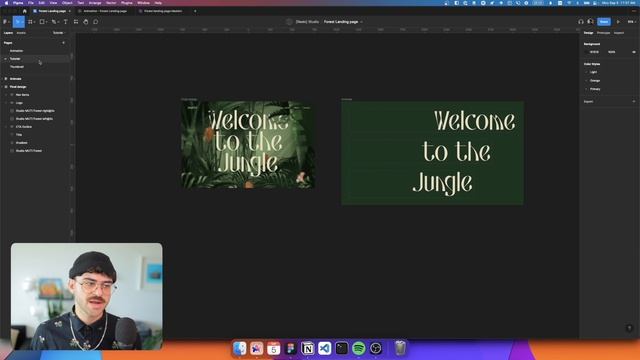Viewport: 640px width, 360px height.
Task: Switch to the Inspect tab
Action: coord(619,33)
